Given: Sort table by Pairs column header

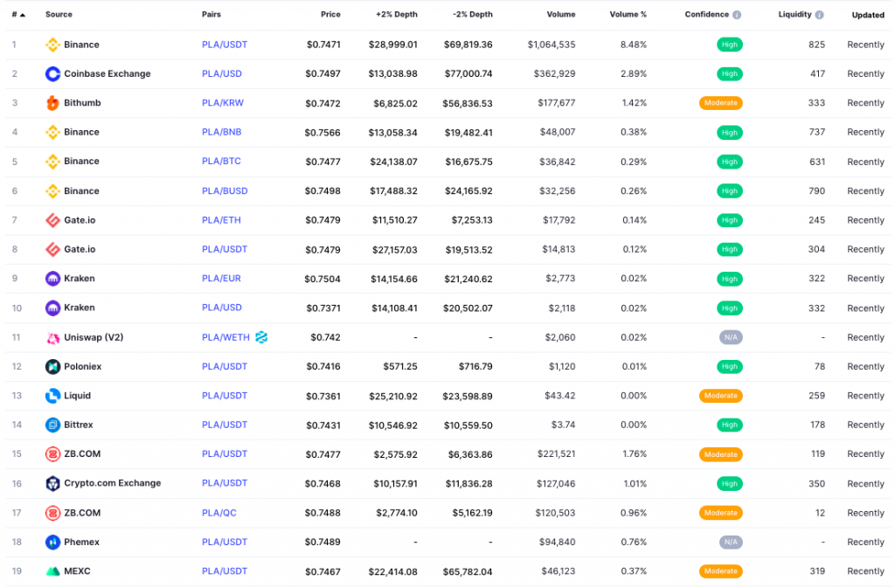Looking at the screenshot, I should pos(212,14).
